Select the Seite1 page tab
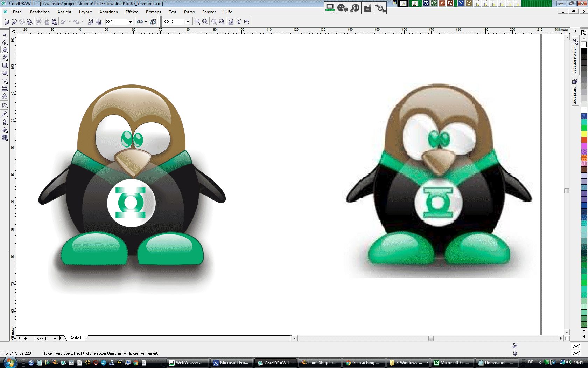The width and height of the screenshot is (588, 368). (x=75, y=338)
